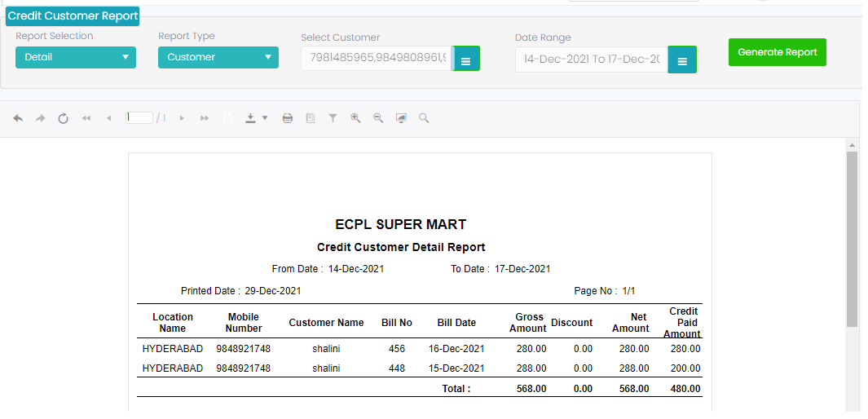Image resolution: width=868 pixels, height=419 pixels.
Task: Go to the first page of the report
Action: [x=86, y=118]
